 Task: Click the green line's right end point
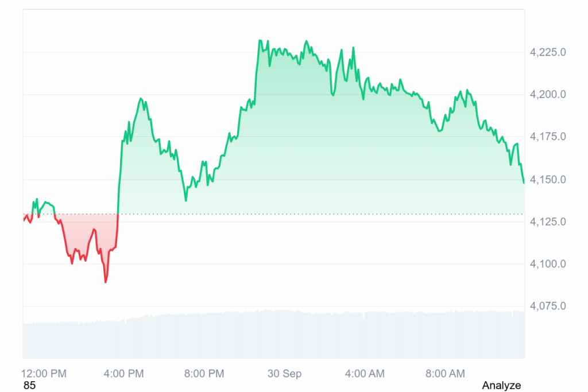[x=524, y=183]
